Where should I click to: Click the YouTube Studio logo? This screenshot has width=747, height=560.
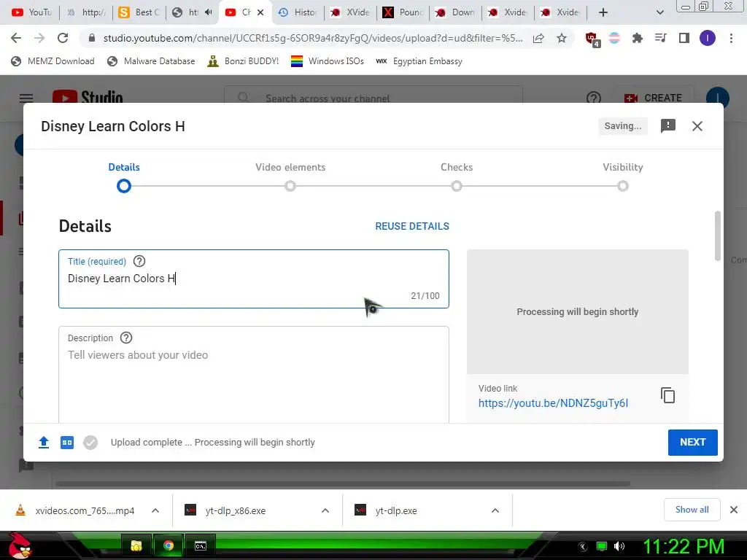pos(88,97)
